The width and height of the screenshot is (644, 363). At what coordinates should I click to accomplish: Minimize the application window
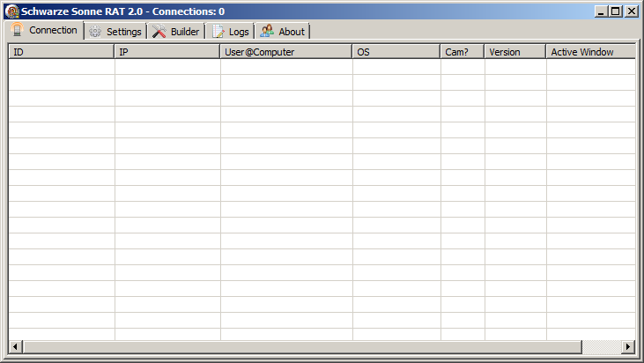click(601, 11)
